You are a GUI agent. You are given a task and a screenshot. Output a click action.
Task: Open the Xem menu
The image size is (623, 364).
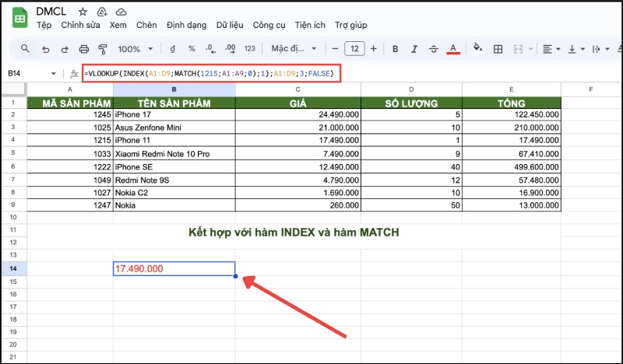118,25
